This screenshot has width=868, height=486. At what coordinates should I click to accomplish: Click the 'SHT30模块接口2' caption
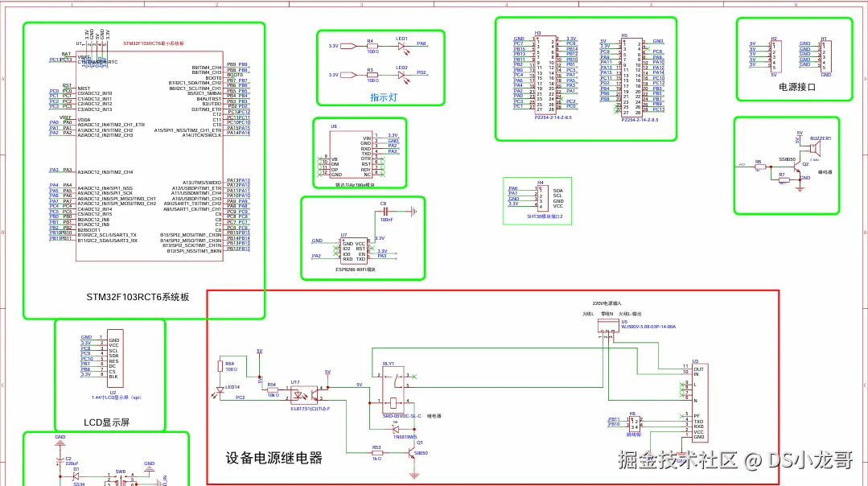[545, 216]
